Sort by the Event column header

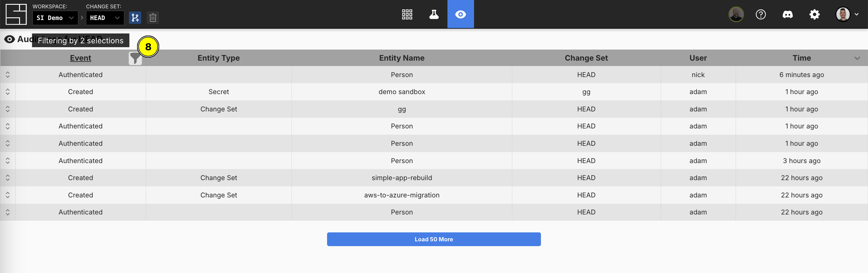point(80,58)
